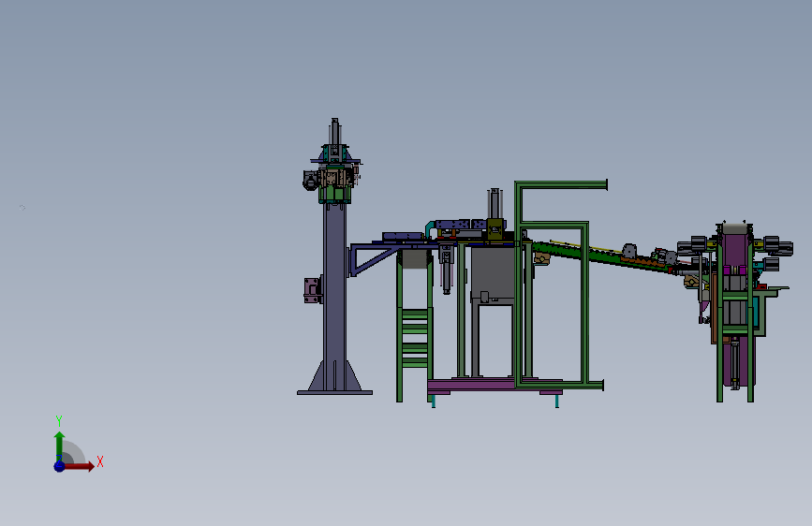Viewport: 812px width, 526px height.
Task: Click the green Y axis arrow of the triad
Action: (60, 446)
